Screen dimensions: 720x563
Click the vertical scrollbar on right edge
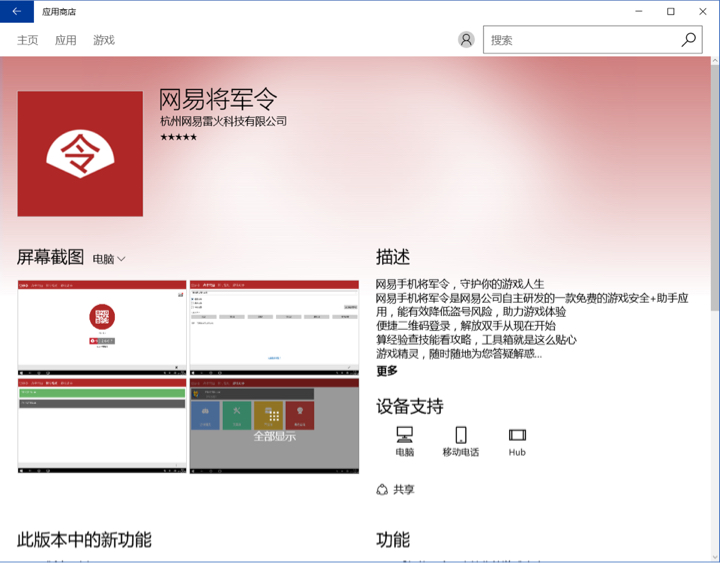click(x=713, y=300)
